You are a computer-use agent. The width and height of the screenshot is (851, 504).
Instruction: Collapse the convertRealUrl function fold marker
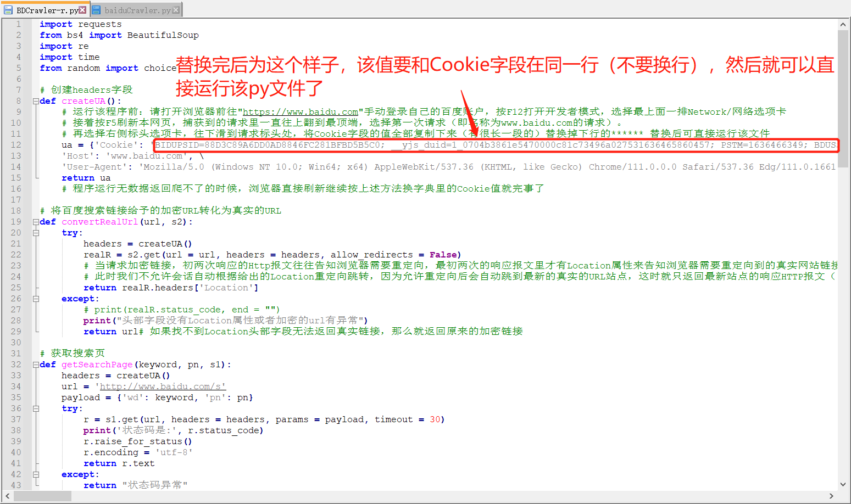36,222
